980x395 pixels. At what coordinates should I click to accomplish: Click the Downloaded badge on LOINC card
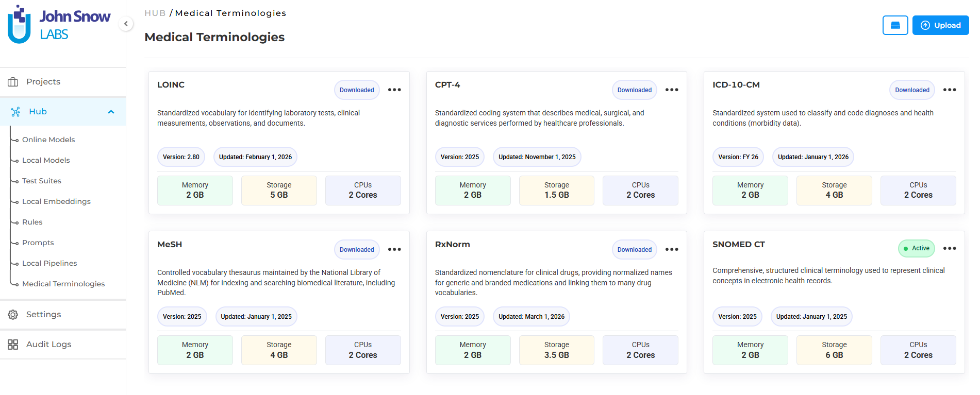pyautogui.click(x=357, y=90)
